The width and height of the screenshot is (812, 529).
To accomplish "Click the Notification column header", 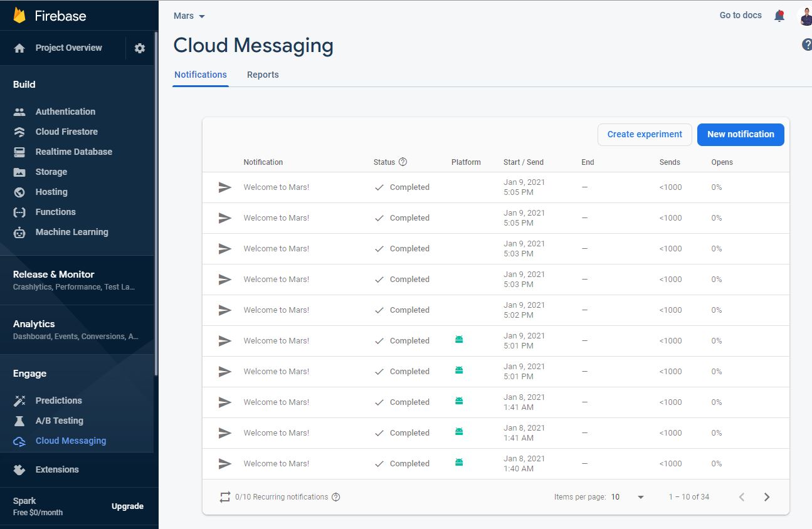I will (x=263, y=162).
